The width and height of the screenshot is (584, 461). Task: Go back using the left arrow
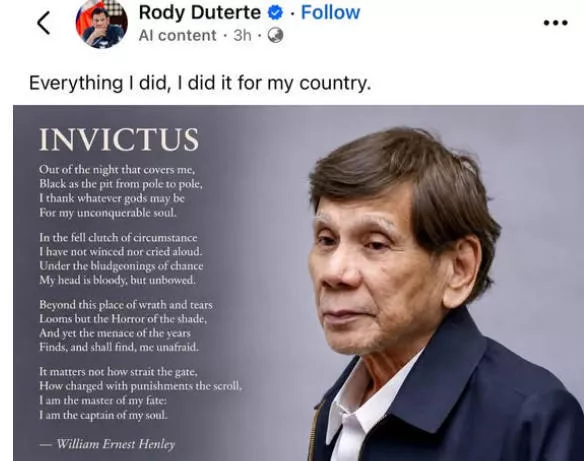44,23
